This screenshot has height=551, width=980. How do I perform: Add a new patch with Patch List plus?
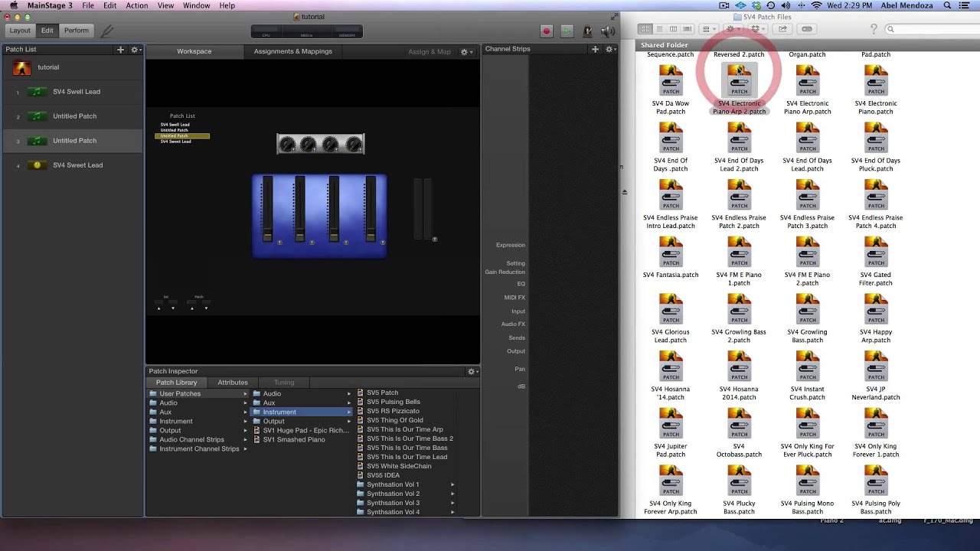pyautogui.click(x=120, y=49)
